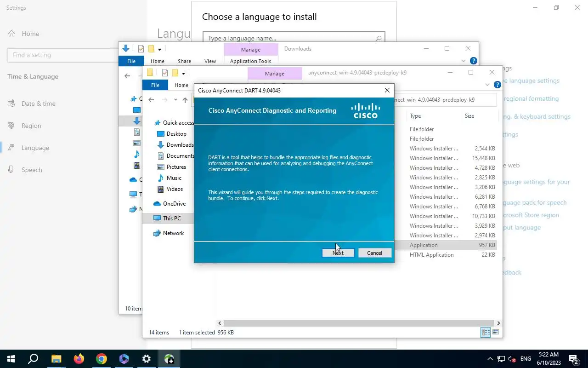This screenshot has height=368, width=588.
Task: Go up one folder in anyconnect Explorer
Action: (x=185, y=100)
